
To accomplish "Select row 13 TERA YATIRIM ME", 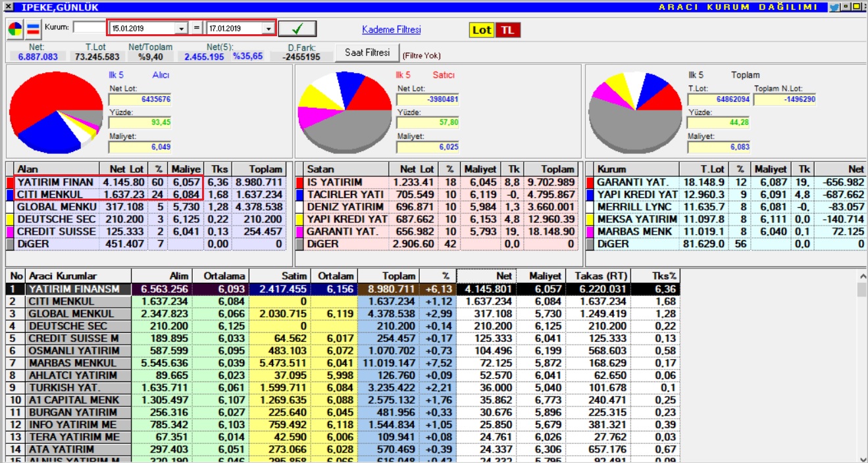I will (343, 437).
